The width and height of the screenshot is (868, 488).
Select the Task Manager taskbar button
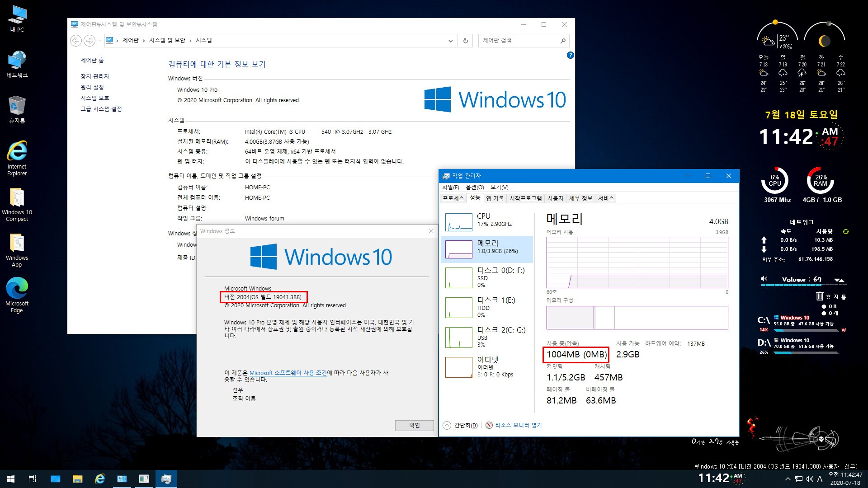[166, 479]
